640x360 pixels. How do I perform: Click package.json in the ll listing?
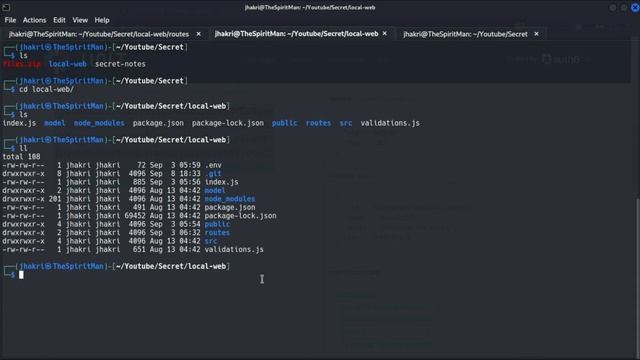230,207
